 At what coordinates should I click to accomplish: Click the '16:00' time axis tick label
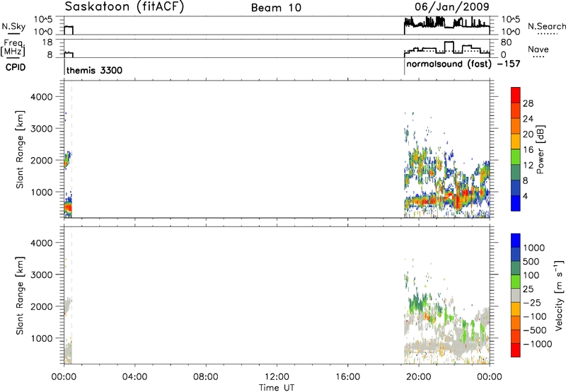tap(347, 377)
